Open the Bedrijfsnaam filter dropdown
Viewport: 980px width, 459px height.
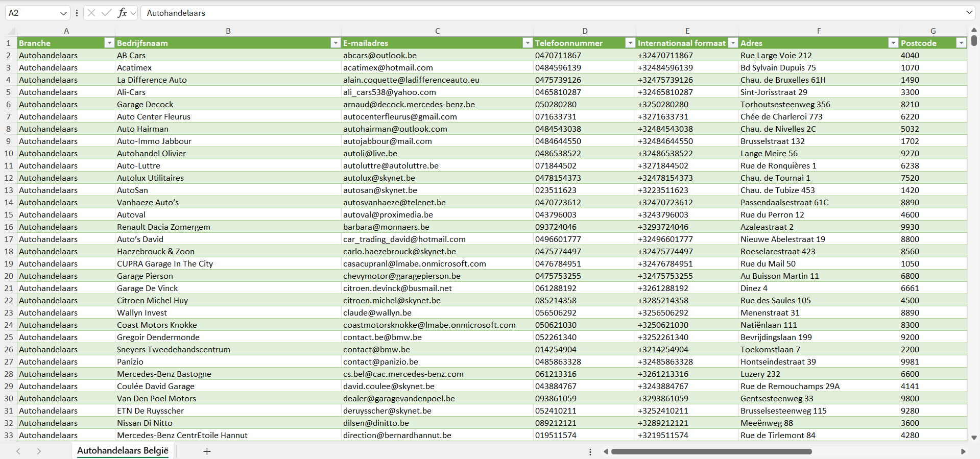pyautogui.click(x=335, y=43)
